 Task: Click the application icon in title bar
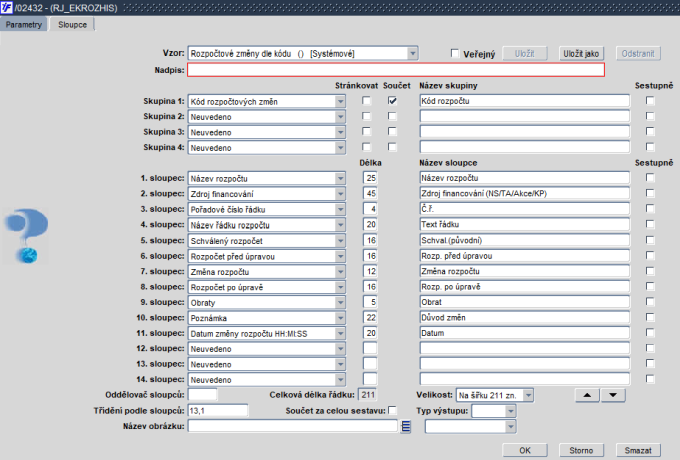click(x=6, y=7)
